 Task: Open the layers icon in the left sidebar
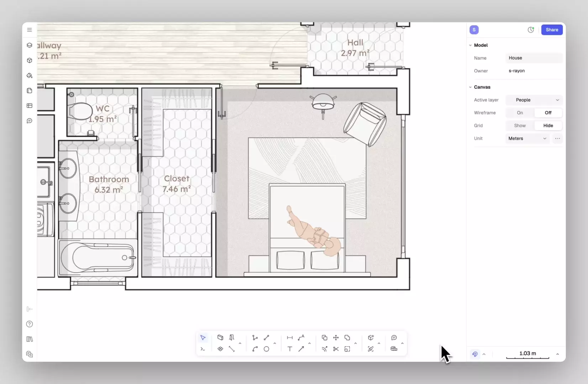pyautogui.click(x=30, y=45)
